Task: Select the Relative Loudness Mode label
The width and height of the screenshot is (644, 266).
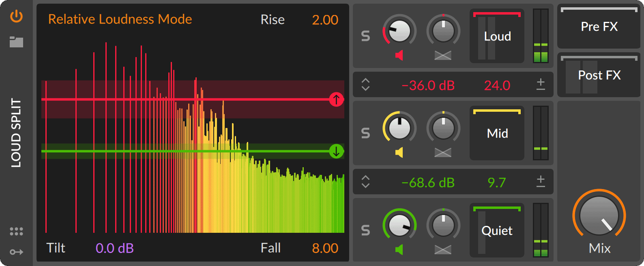Action: coord(120,19)
